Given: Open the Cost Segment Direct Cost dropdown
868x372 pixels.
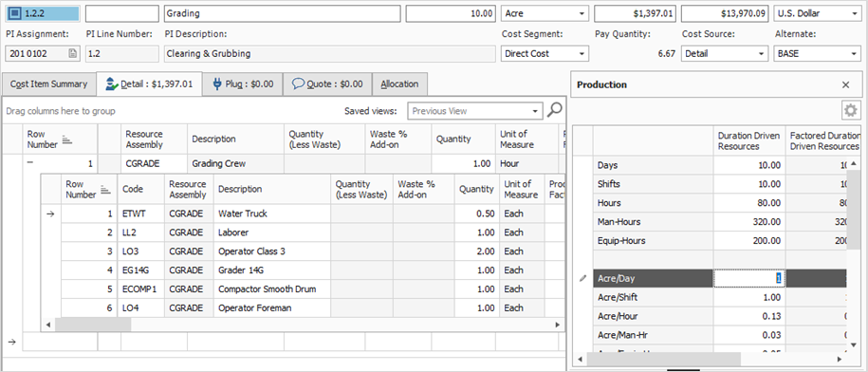Looking at the screenshot, I should [582, 54].
